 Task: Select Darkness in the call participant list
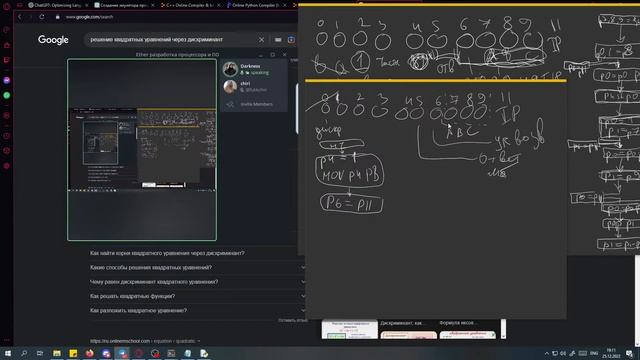click(x=254, y=69)
